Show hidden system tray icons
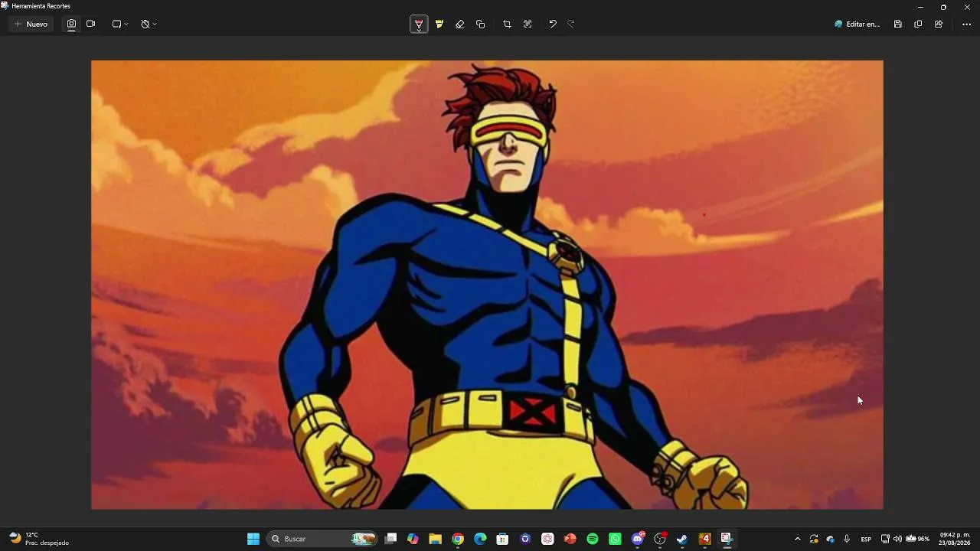This screenshot has width=980, height=551. coord(797,539)
